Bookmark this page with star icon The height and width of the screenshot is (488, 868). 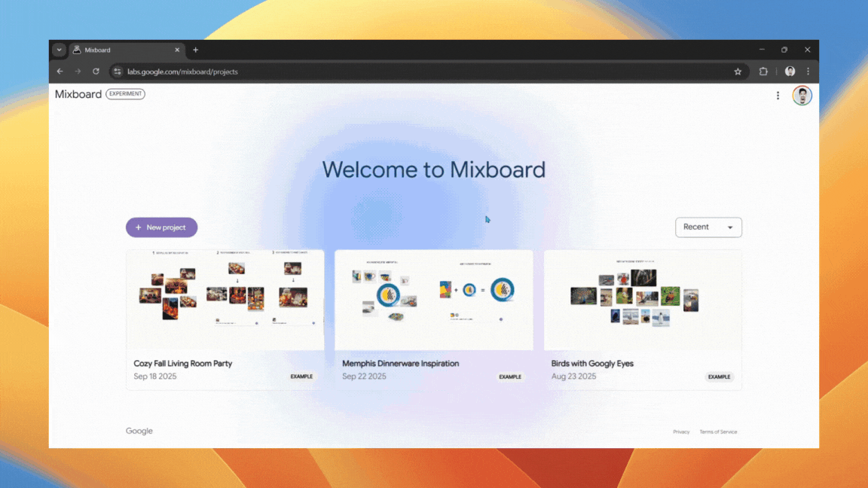(738, 72)
